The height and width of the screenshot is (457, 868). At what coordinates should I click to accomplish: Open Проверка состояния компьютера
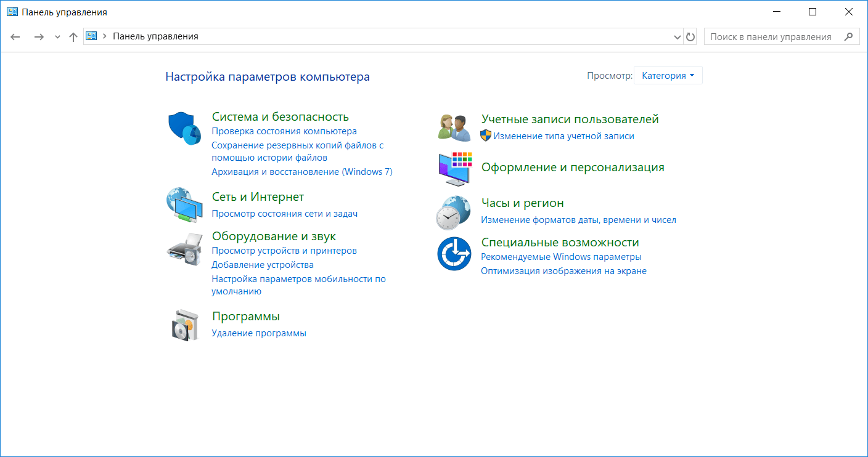pos(284,131)
